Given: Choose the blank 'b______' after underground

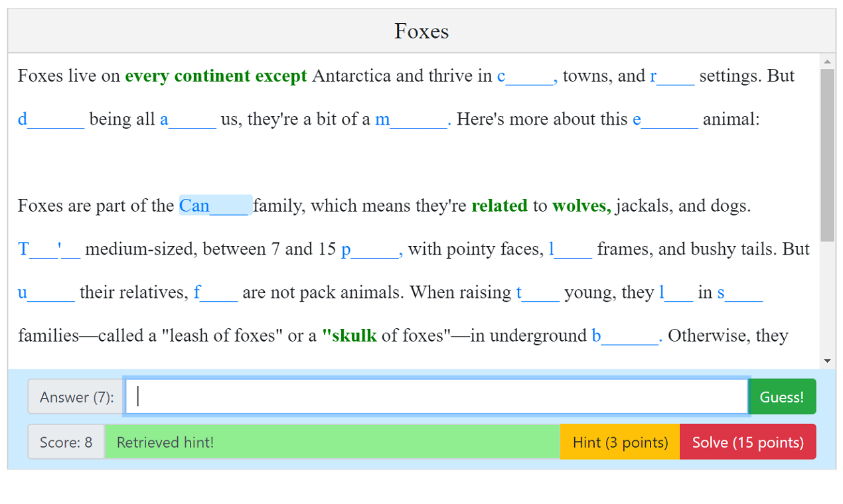Looking at the screenshot, I should [626, 336].
